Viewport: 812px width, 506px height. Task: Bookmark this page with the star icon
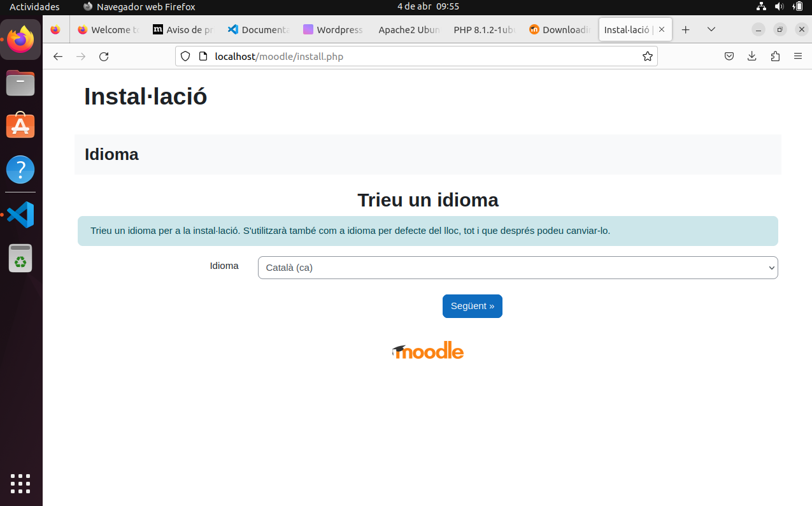[x=648, y=56]
